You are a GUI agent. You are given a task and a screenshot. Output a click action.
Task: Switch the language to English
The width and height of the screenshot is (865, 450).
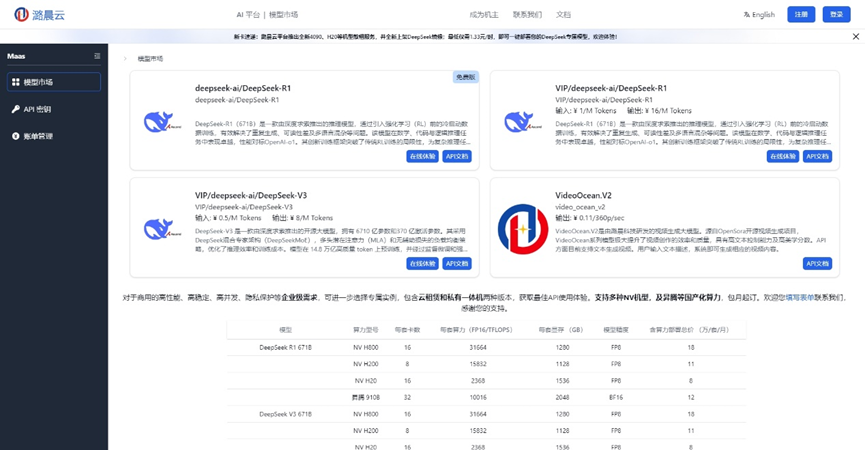(763, 15)
